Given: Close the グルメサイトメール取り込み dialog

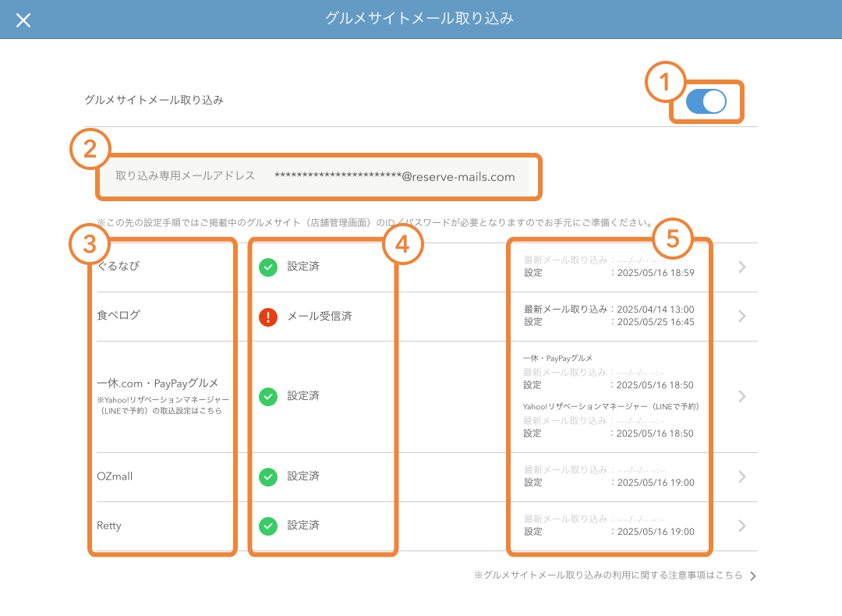Looking at the screenshot, I should coord(23,19).
